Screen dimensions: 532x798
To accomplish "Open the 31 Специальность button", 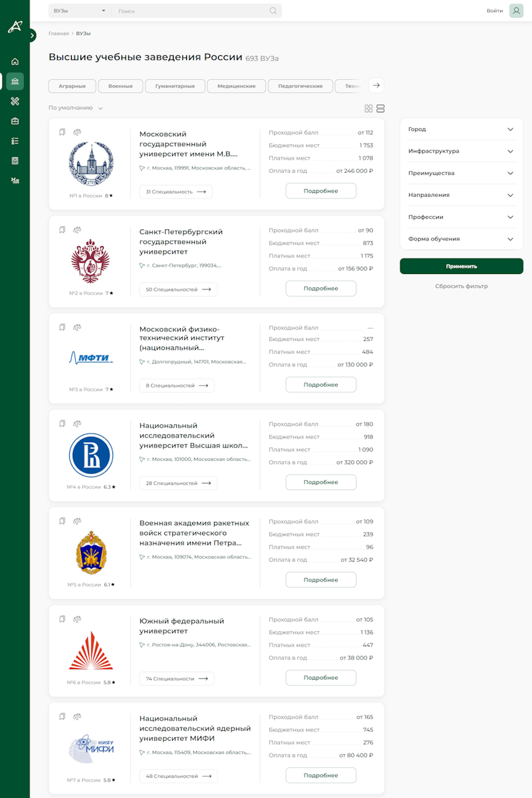I will (x=176, y=192).
